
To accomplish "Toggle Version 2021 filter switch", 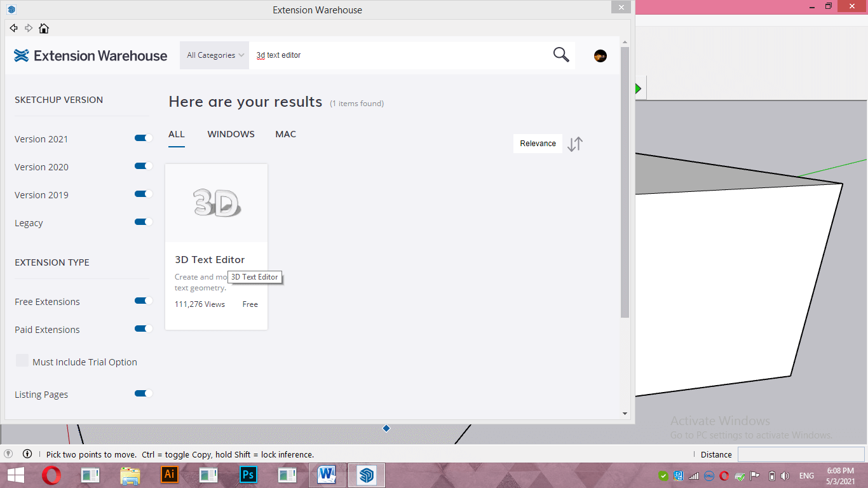I will point(144,138).
